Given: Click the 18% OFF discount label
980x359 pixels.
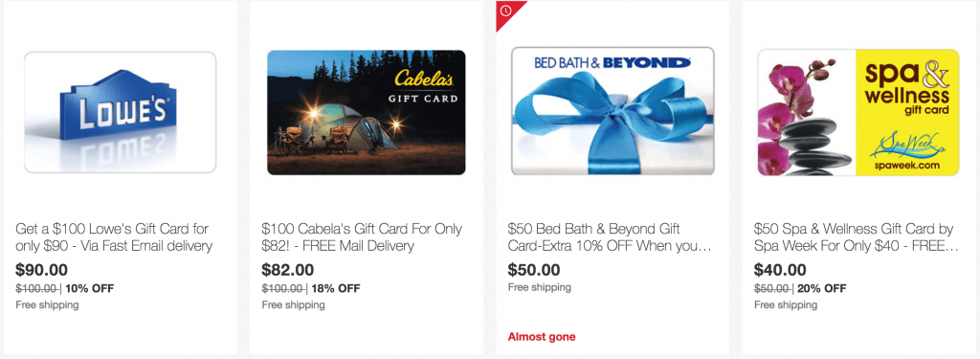Looking at the screenshot, I should tap(336, 288).
